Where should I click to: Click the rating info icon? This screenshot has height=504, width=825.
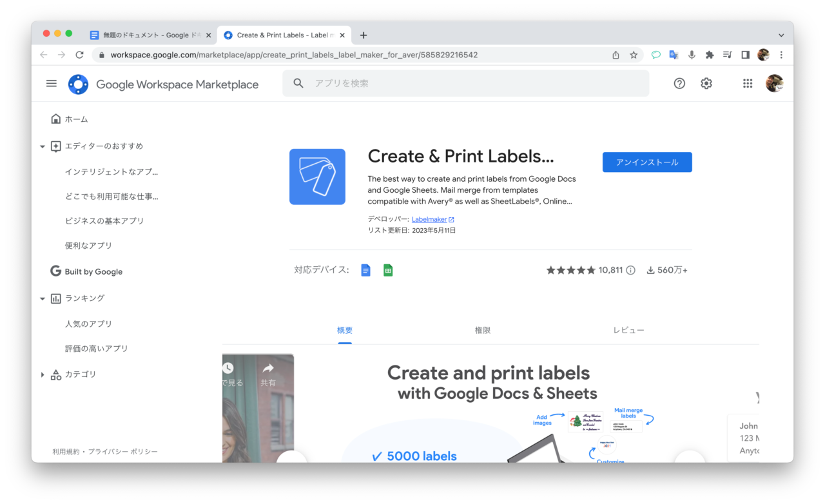click(x=631, y=270)
